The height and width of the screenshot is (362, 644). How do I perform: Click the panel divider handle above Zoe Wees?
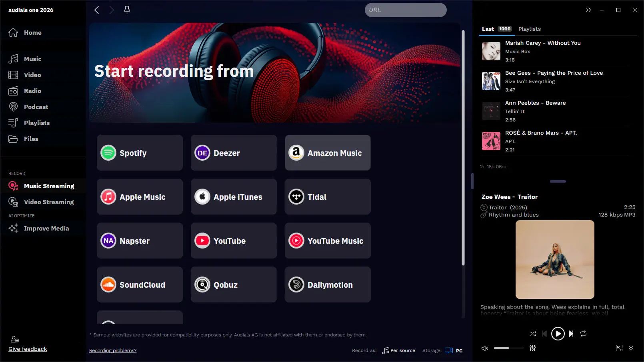[558, 181]
